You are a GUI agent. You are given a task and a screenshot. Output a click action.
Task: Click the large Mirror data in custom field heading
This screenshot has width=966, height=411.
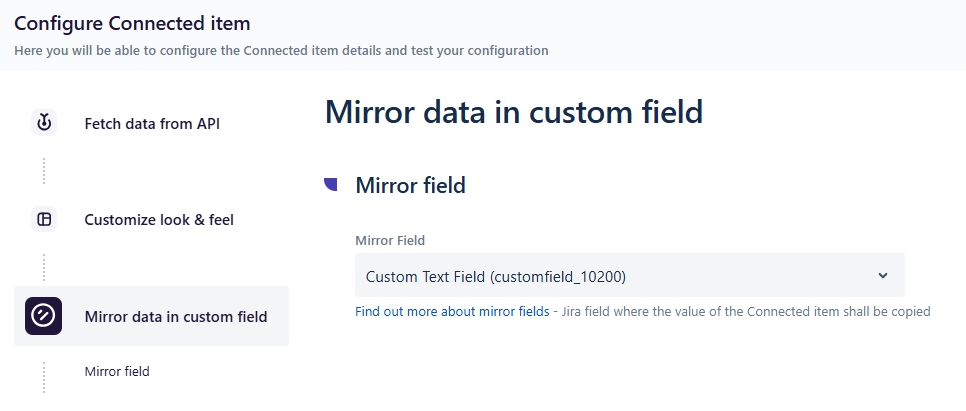(x=514, y=112)
